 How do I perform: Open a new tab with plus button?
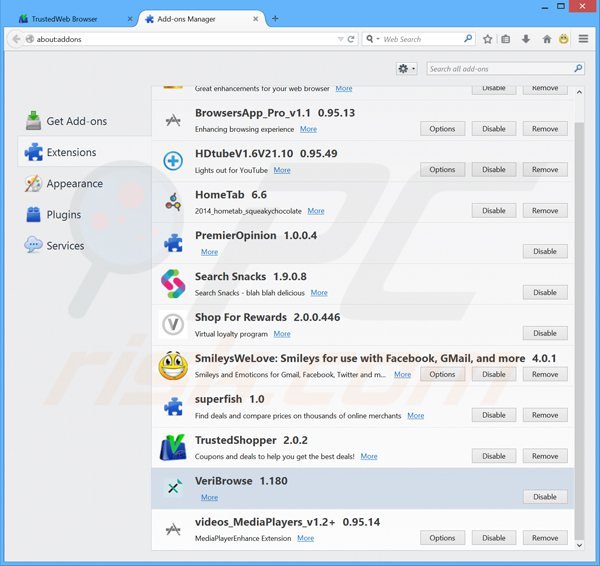point(275,18)
